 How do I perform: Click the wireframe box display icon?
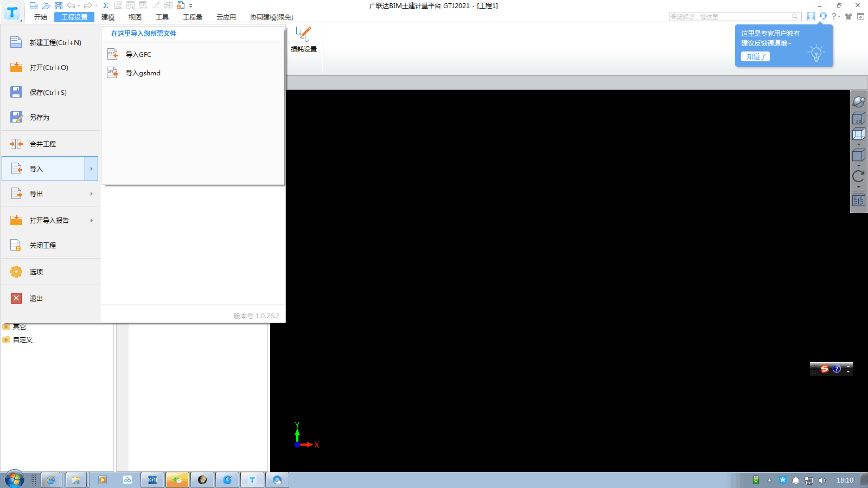tap(859, 134)
